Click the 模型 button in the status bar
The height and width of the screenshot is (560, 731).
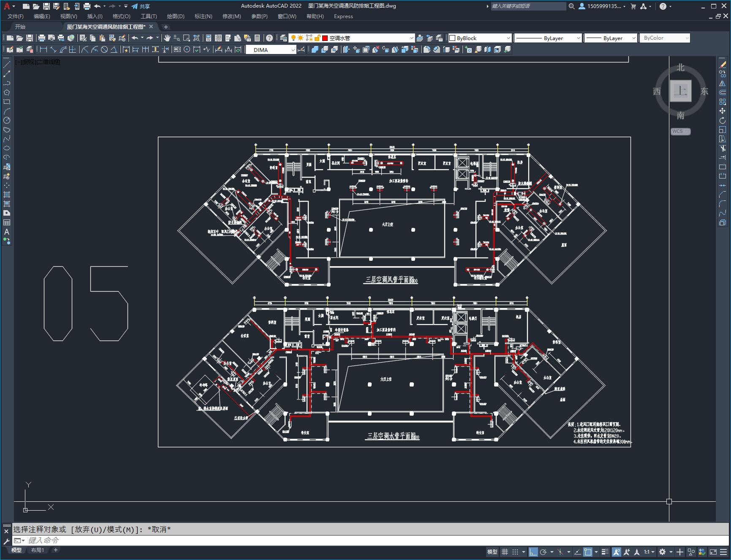(492, 552)
